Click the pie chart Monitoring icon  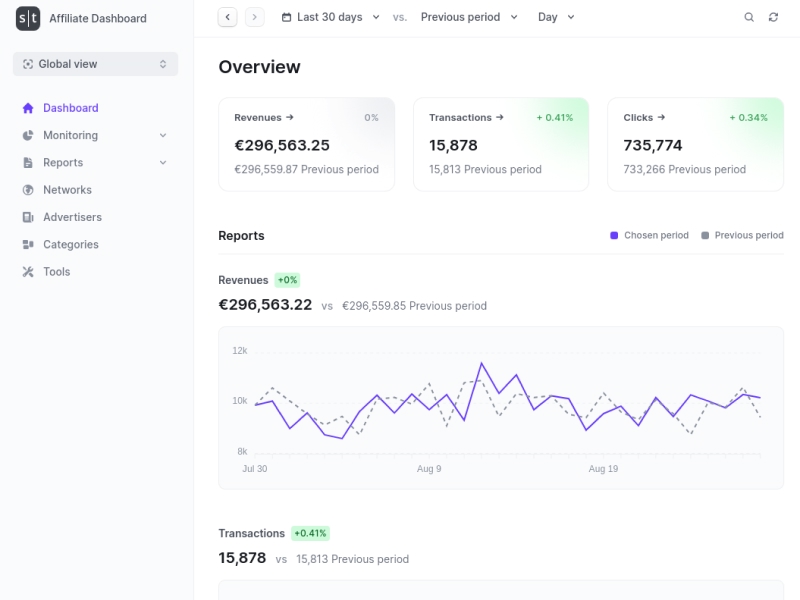pos(28,135)
